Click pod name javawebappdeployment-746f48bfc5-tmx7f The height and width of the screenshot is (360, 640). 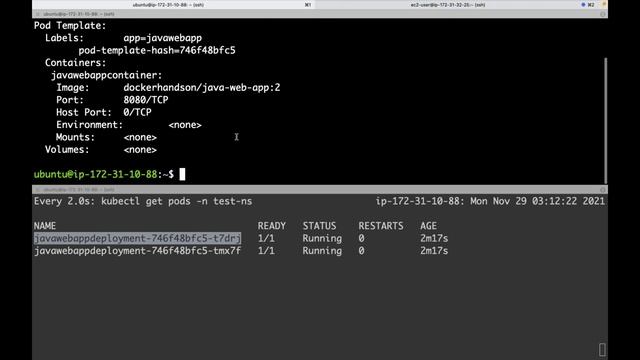(138, 251)
